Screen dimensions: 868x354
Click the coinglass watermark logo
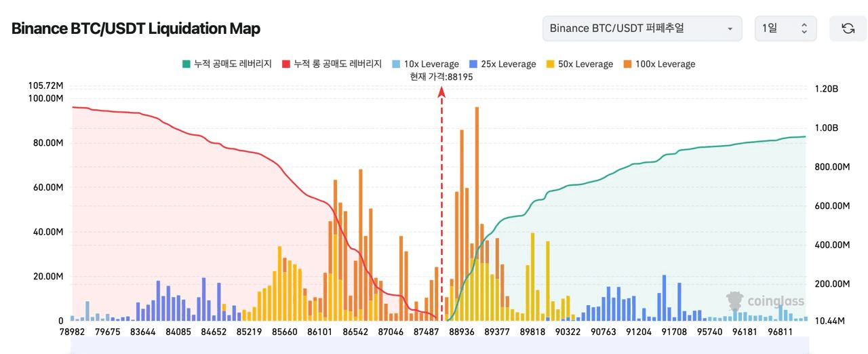tap(765, 301)
